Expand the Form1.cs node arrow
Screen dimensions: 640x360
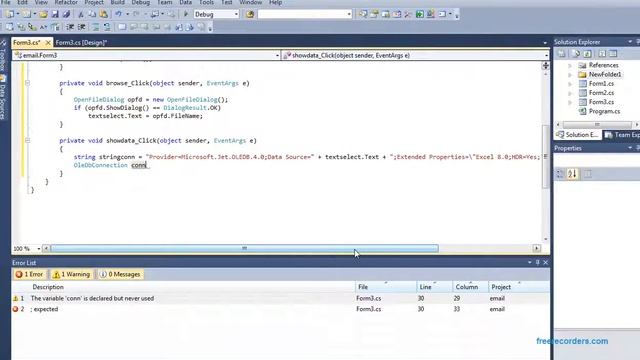coord(570,84)
